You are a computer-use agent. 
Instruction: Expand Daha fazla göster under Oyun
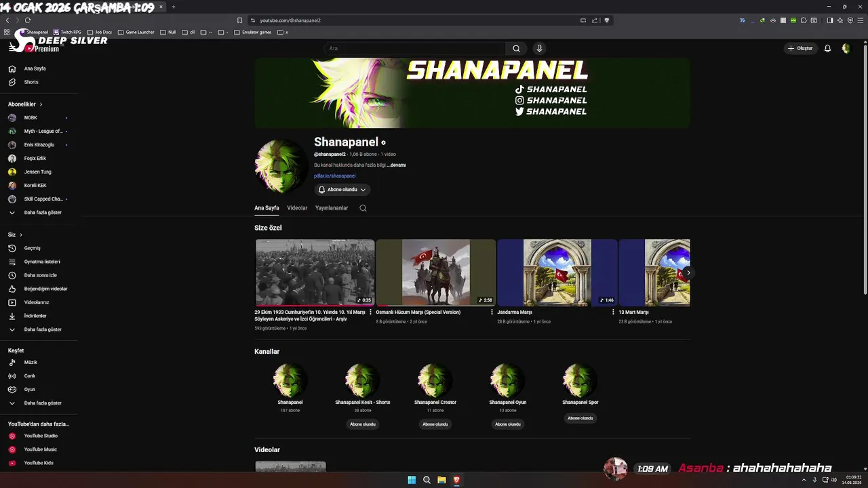[43, 403]
